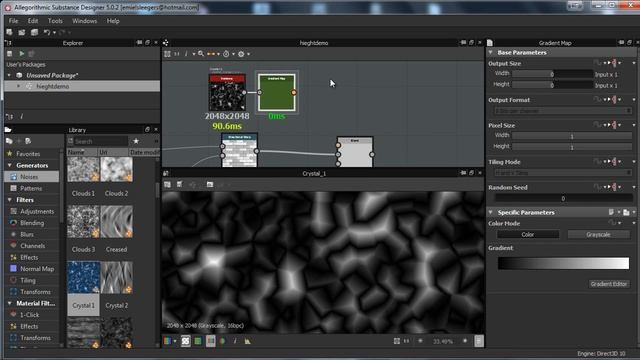The width and height of the screenshot is (640, 360).
Task: Click the library Search field
Action: [101, 141]
